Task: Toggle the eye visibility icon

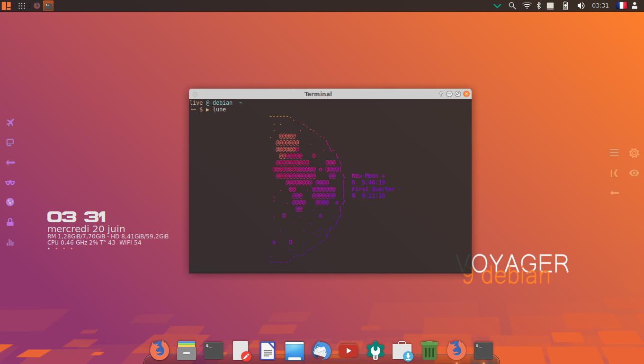Action: click(634, 173)
